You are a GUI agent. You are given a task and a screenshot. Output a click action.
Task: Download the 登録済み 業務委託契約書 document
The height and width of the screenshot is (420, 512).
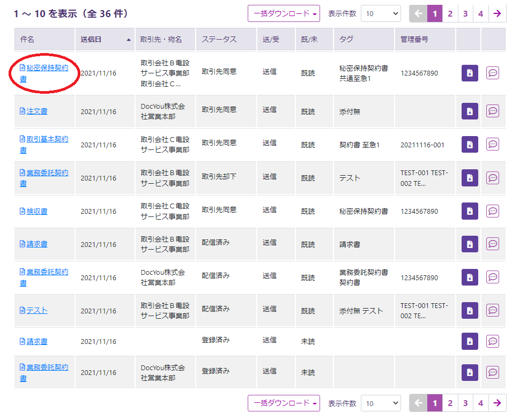470,372
